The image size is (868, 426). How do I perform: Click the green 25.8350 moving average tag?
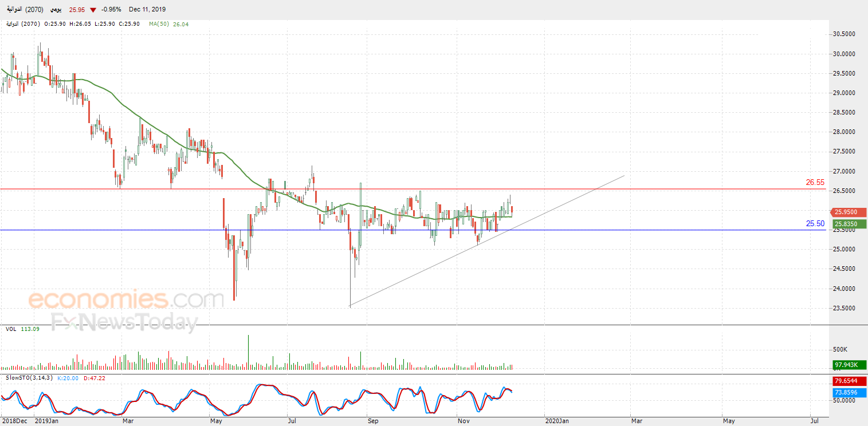point(850,224)
